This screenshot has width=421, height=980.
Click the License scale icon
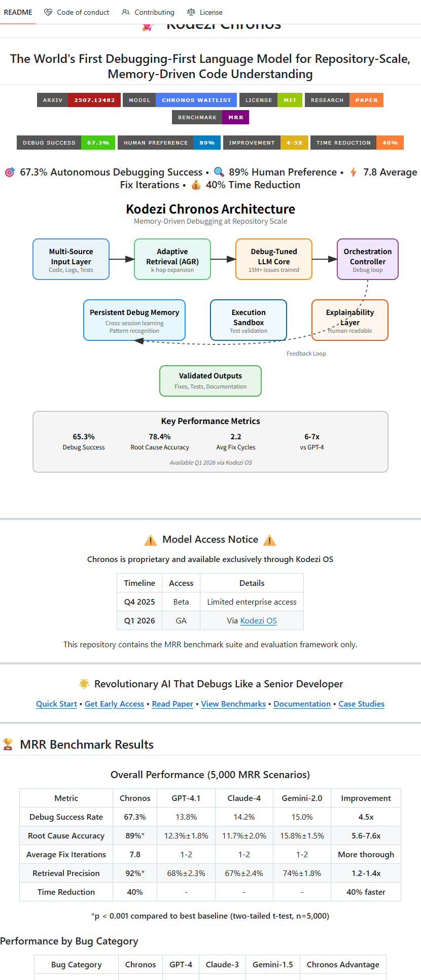tap(191, 12)
